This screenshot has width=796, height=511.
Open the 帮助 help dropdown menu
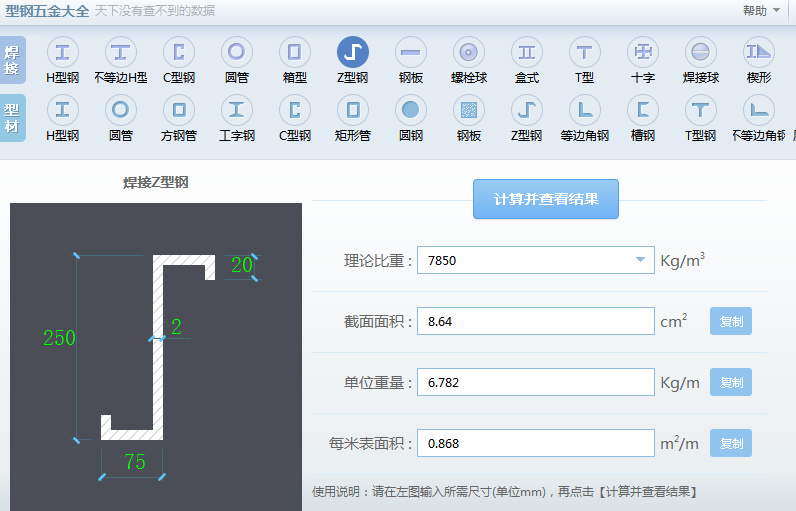point(761,11)
